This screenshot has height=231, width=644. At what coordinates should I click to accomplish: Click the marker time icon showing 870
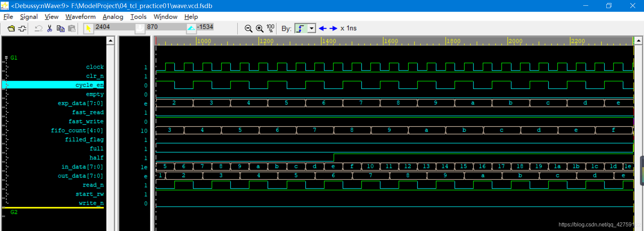point(140,29)
